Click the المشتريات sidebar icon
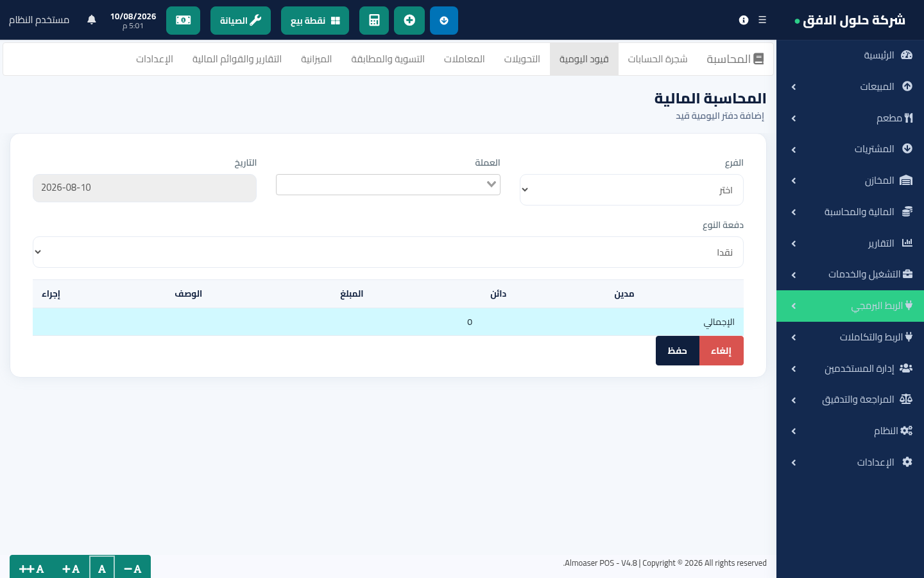 point(907,148)
